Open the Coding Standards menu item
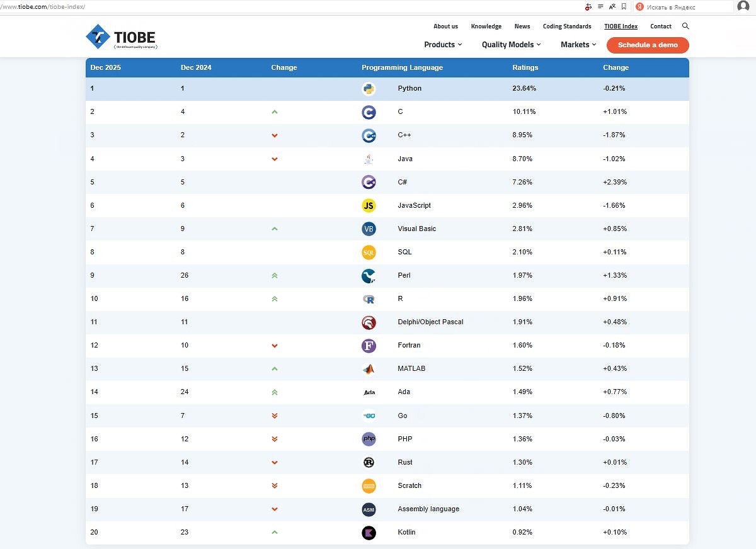Viewport: 756px width, 549px height. (567, 26)
